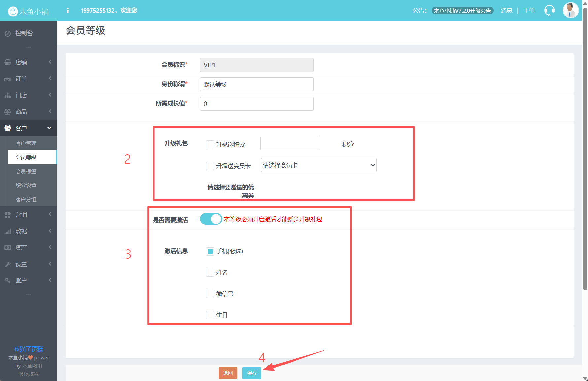Click the three-dot menu icon in header
Image resolution: width=588 pixels, height=381 pixels.
point(68,10)
